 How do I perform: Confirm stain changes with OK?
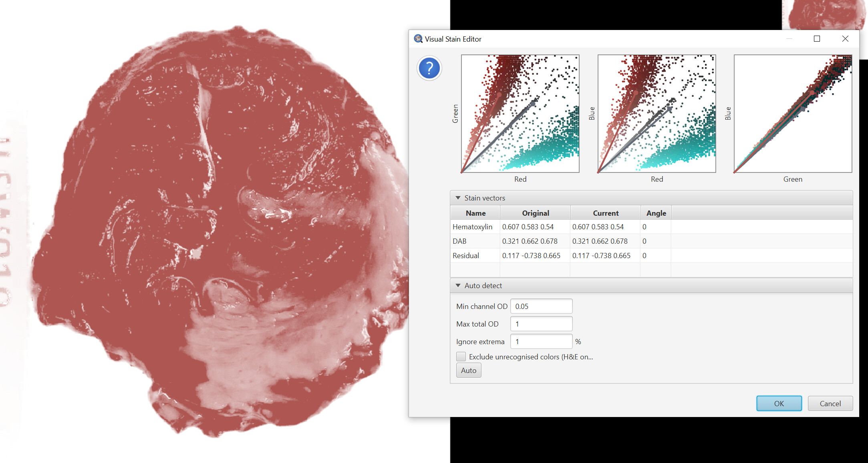point(779,403)
